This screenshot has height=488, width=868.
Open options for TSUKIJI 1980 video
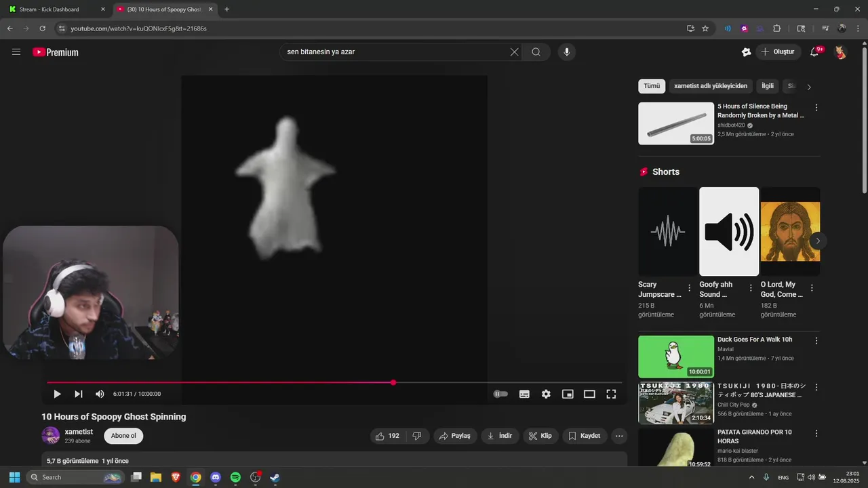point(816,387)
